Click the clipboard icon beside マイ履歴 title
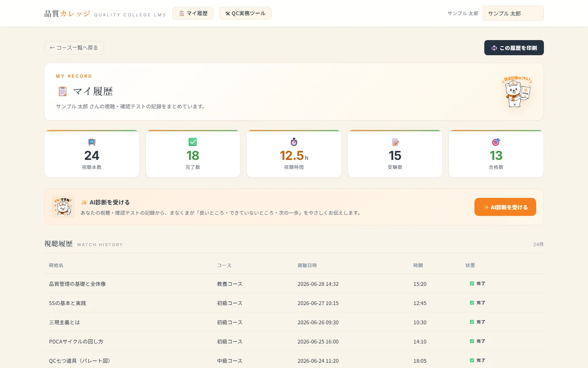The image size is (588, 368). pyautogui.click(x=62, y=91)
